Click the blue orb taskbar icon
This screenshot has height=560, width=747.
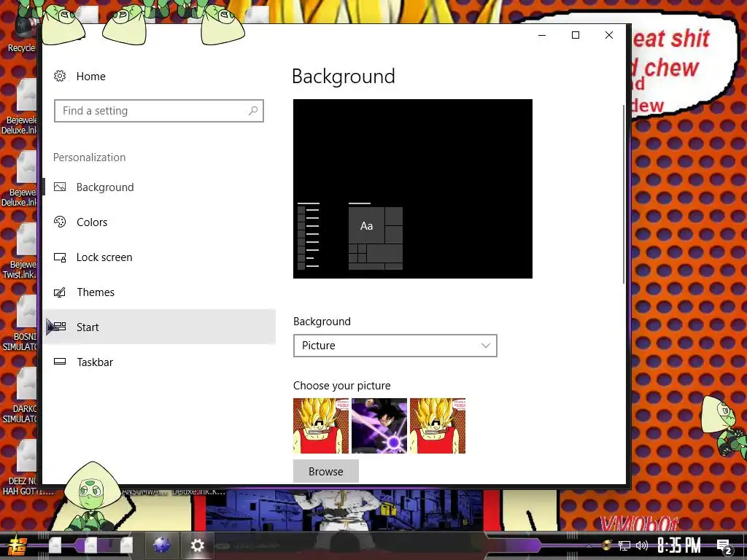coord(161,545)
